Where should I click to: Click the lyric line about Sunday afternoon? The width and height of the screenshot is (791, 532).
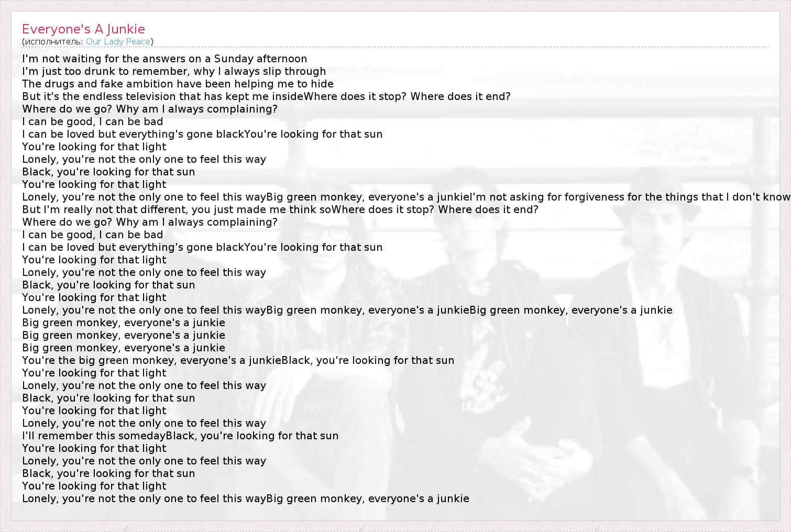[x=164, y=59]
